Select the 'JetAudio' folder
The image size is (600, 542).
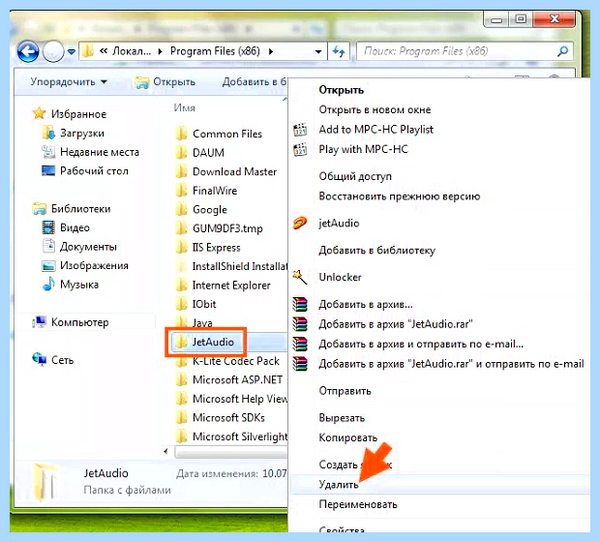pos(205,342)
